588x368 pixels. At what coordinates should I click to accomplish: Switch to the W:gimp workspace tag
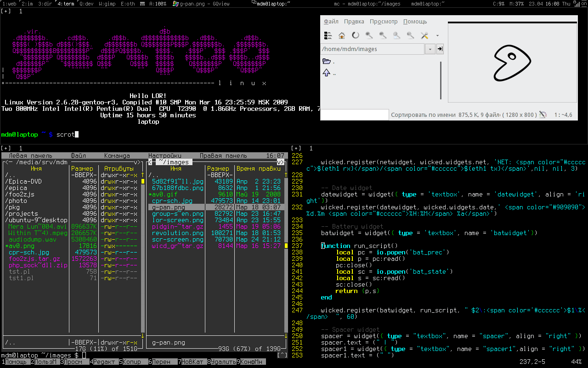click(x=107, y=4)
